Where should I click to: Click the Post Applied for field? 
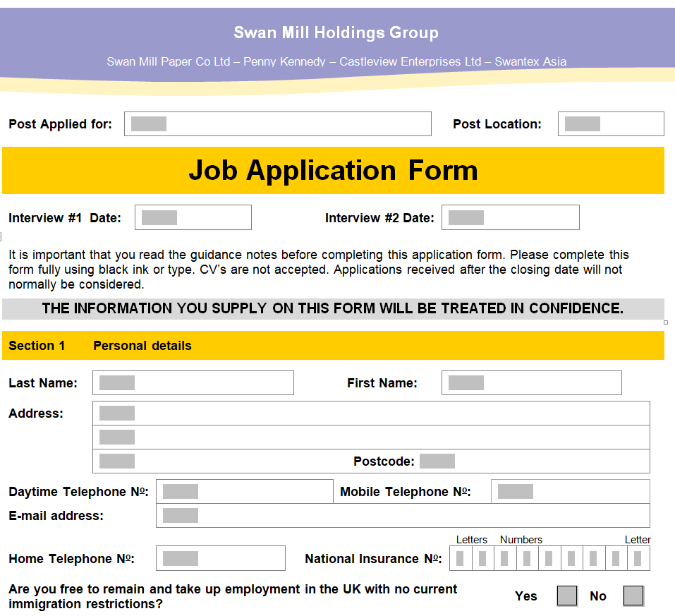pos(277,124)
